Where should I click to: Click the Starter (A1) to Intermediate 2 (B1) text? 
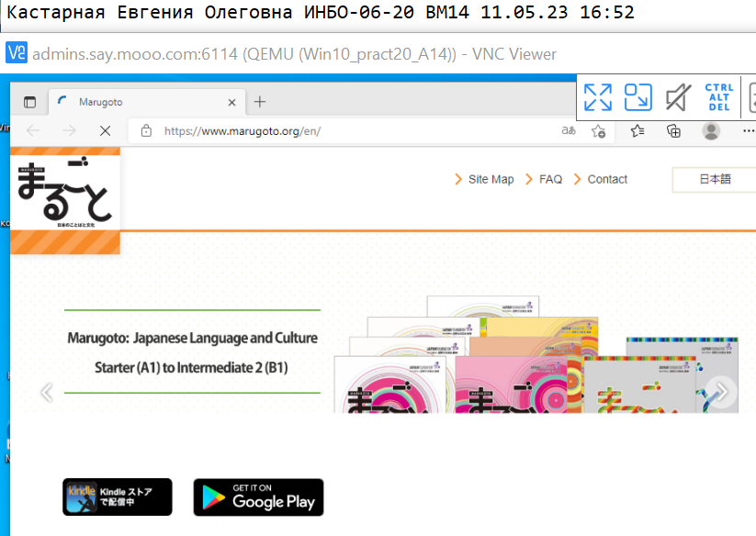pyautogui.click(x=191, y=368)
